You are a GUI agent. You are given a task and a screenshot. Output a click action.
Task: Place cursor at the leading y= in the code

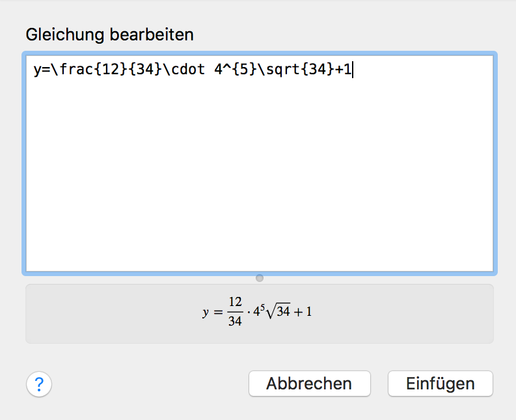(x=41, y=70)
